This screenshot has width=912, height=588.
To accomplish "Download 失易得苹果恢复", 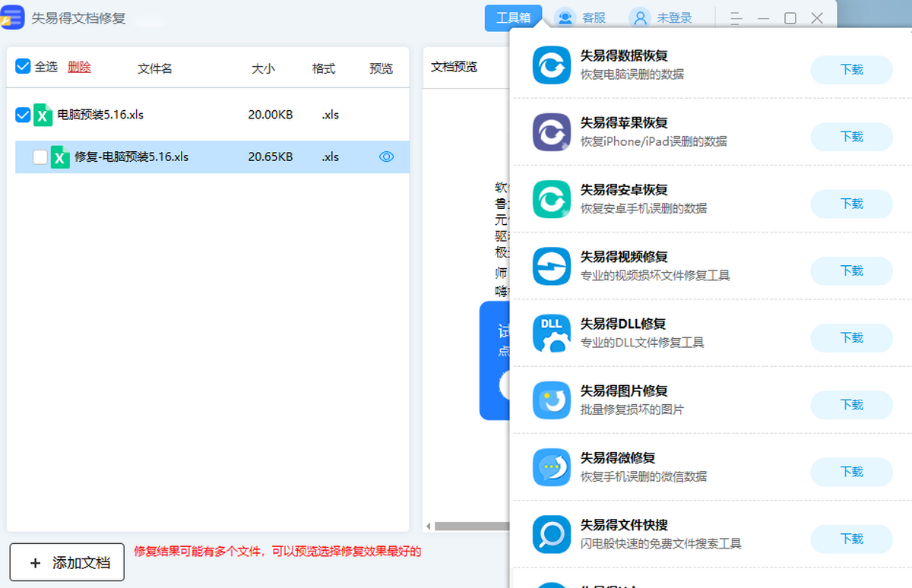I will point(851,137).
